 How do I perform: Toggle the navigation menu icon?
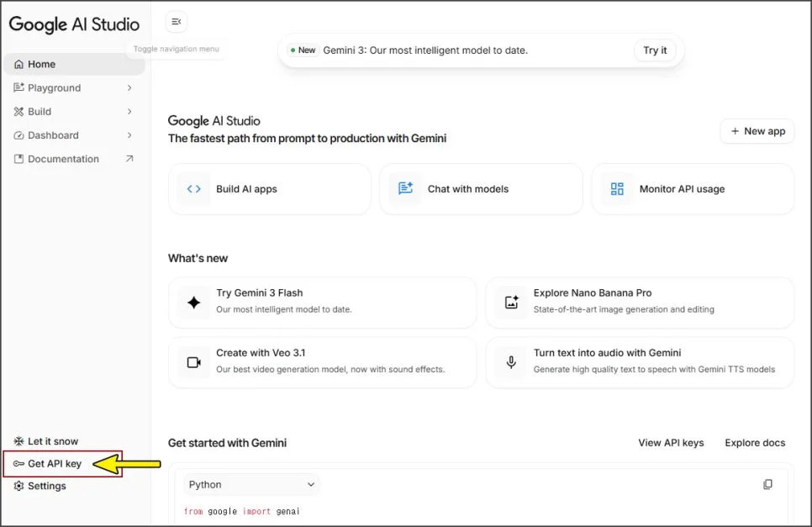pos(176,22)
